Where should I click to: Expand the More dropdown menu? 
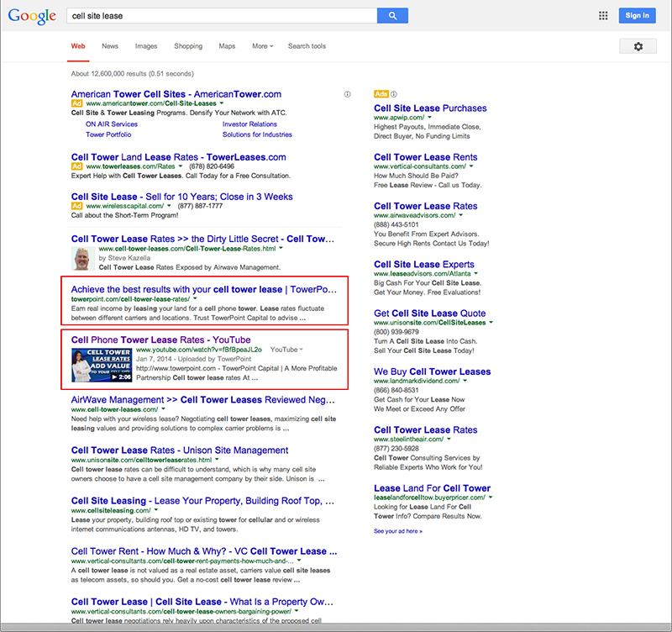click(x=262, y=46)
